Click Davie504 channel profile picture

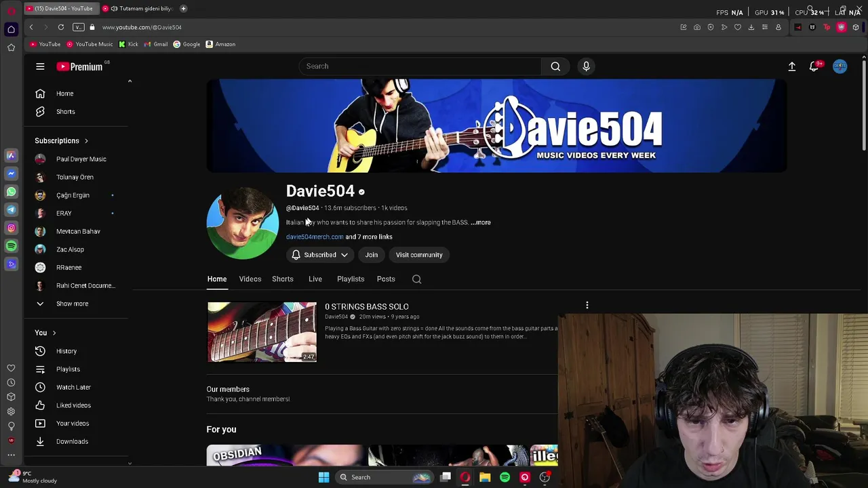coord(243,224)
